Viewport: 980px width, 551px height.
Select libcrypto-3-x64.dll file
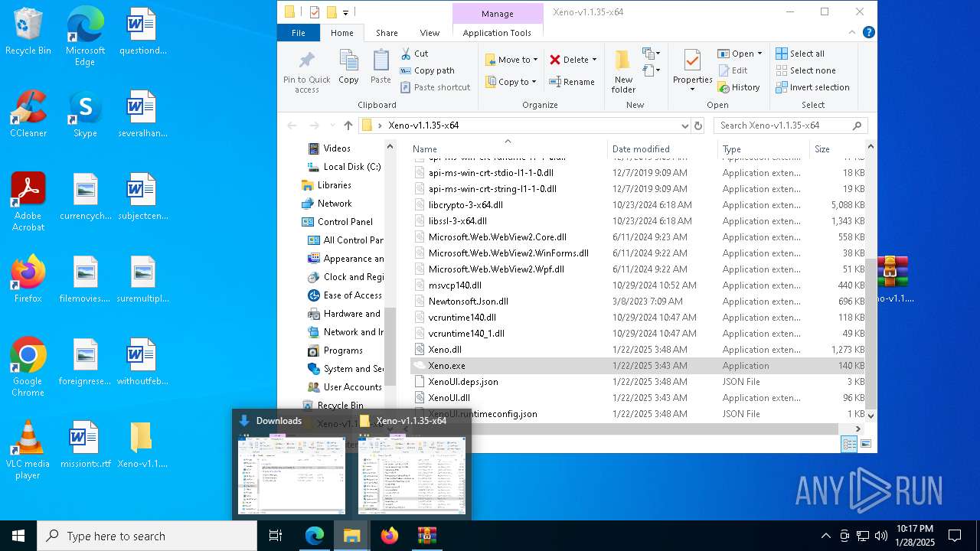[639, 205]
